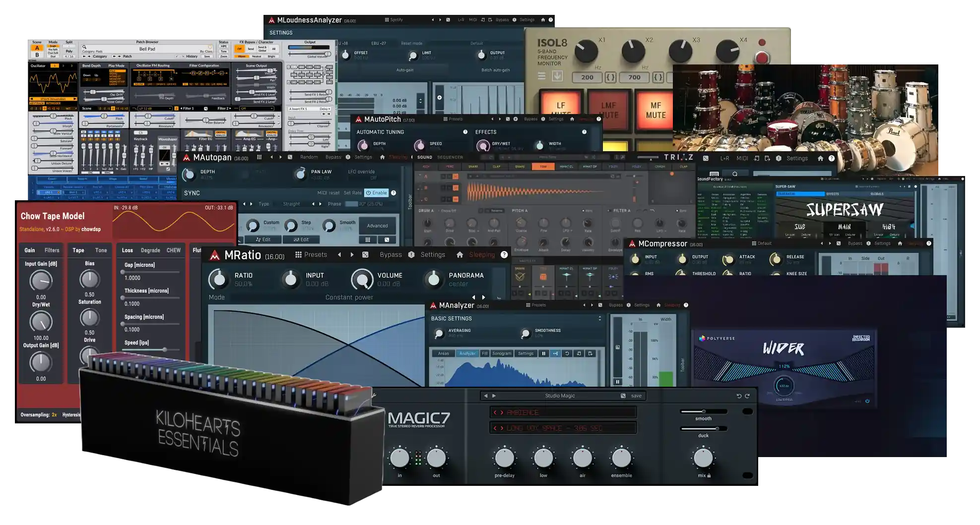Click Magic7 redo arrow
This screenshot has height=525, width=980.
tap(747, 396)
